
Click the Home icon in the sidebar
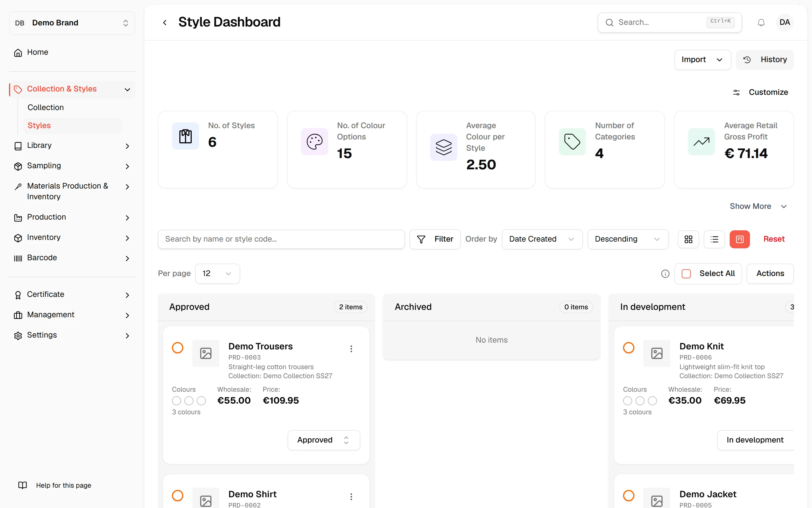click(x=18, y=53)
